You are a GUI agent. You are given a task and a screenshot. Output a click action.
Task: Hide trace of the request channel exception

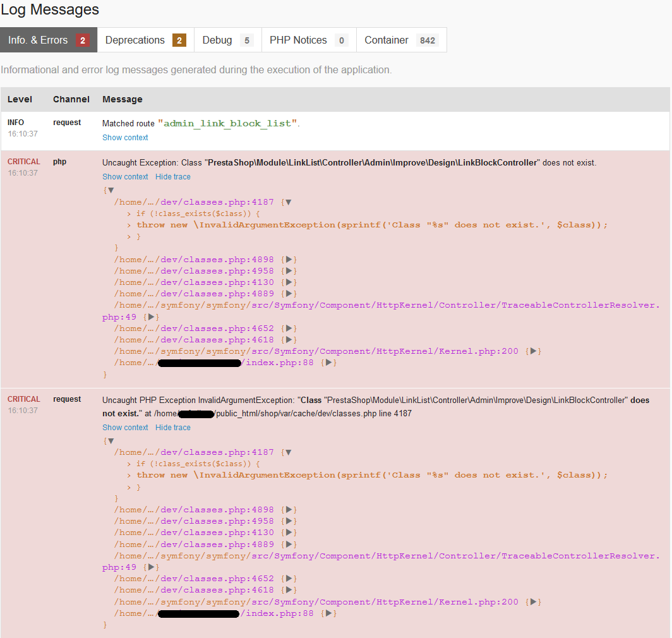[x=172, y=428]
